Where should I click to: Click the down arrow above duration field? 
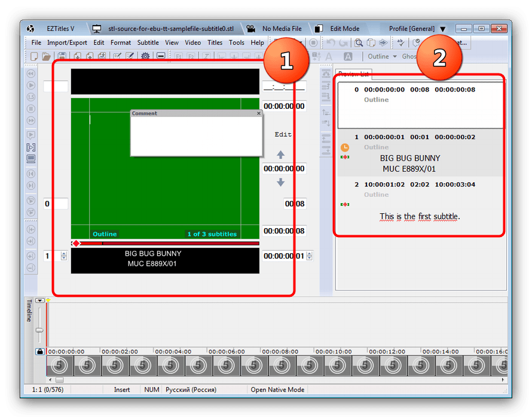click(281, 182)
